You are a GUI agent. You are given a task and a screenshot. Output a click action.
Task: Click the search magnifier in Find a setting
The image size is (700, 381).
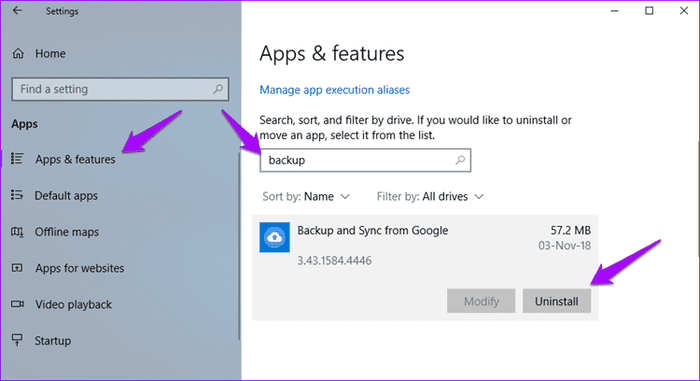[x=218, y=89]
